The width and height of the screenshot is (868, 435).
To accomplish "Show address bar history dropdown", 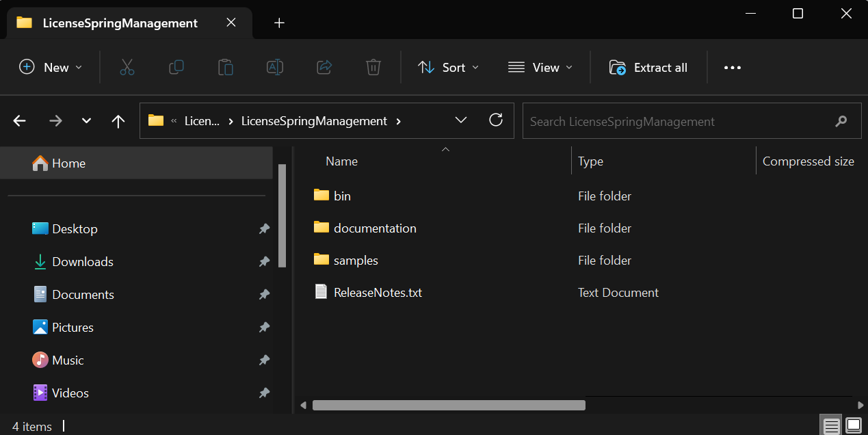I will 461,120.
